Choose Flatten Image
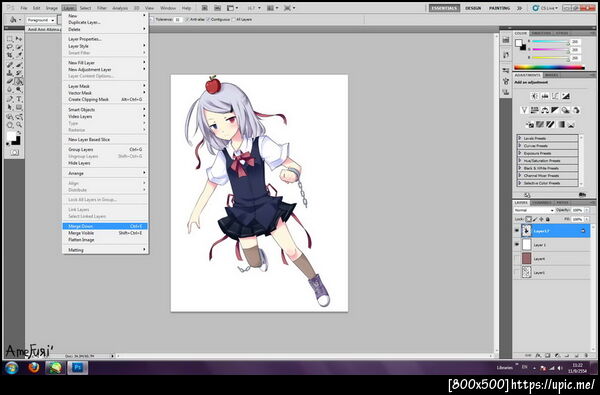Image resolution: width=600 pixels, height=395 pixels. (105, 240)
